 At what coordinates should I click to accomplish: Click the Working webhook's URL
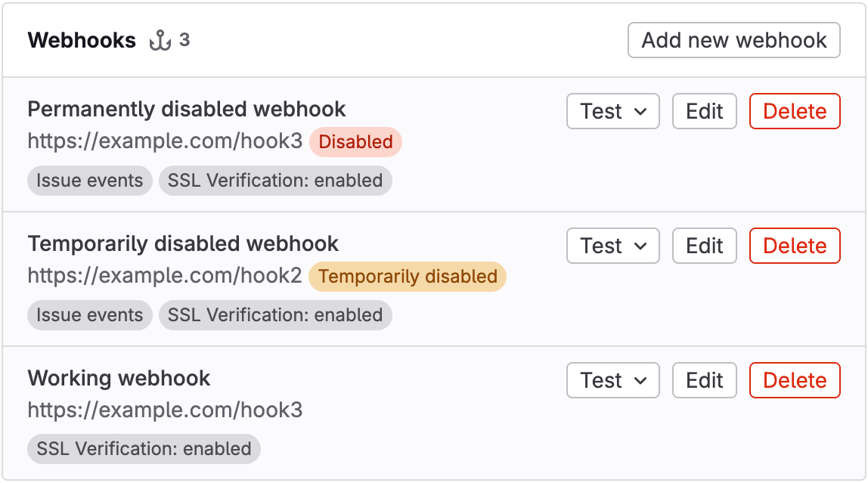tap(165, 410)
